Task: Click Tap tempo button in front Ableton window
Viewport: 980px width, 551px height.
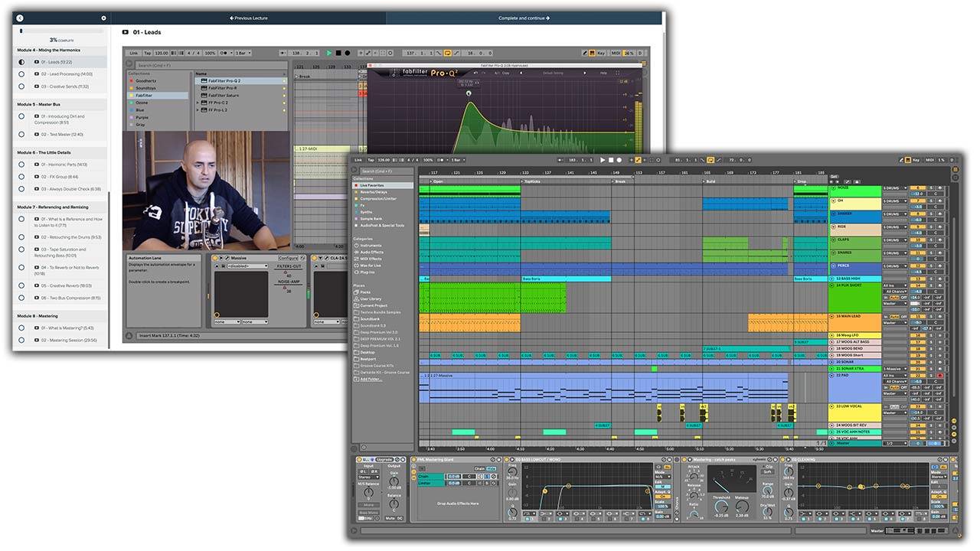Action: point(371,160)
